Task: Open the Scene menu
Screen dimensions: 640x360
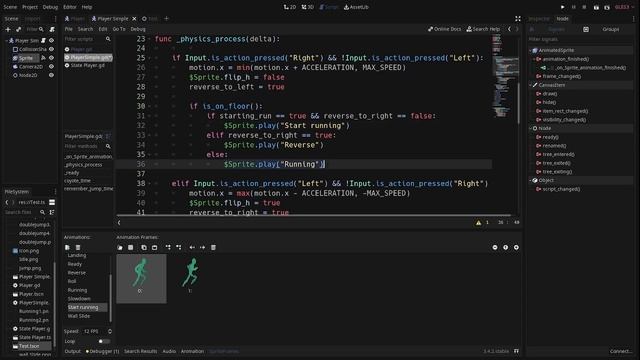Action: pyautogui.click(x=10, y=7)
